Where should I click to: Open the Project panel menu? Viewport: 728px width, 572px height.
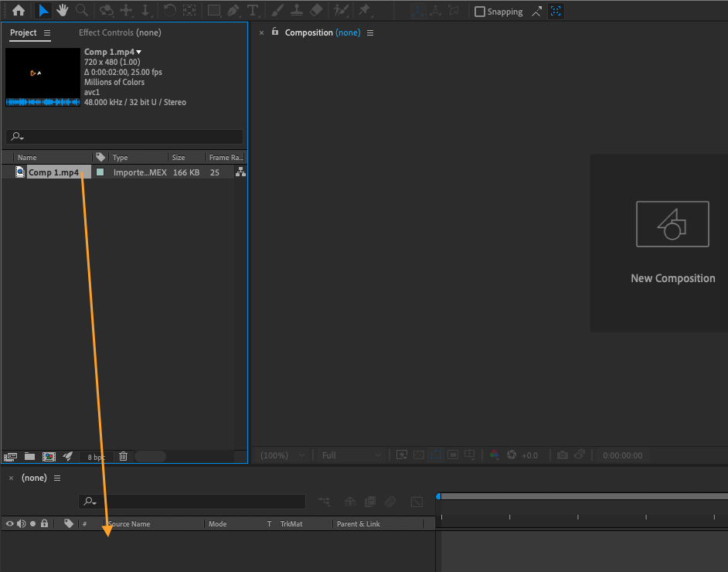pyautogui.click(x=47, y=32)
